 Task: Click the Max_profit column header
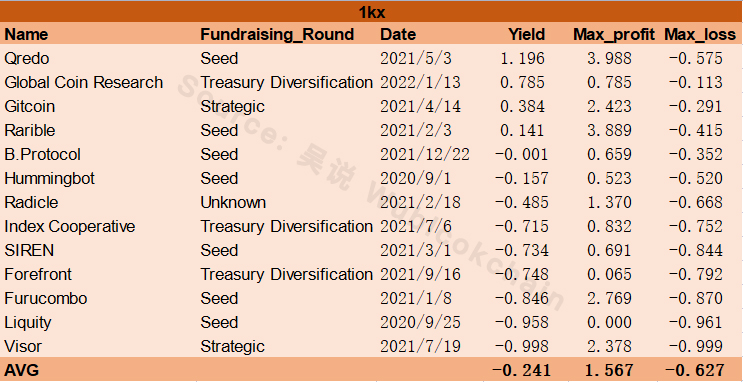(614, 35)
